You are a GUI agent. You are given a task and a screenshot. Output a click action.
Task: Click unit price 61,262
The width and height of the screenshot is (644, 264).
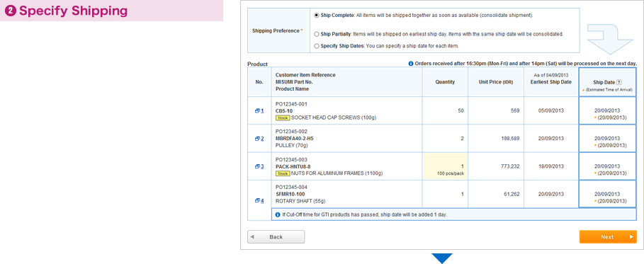pos(512,194)
